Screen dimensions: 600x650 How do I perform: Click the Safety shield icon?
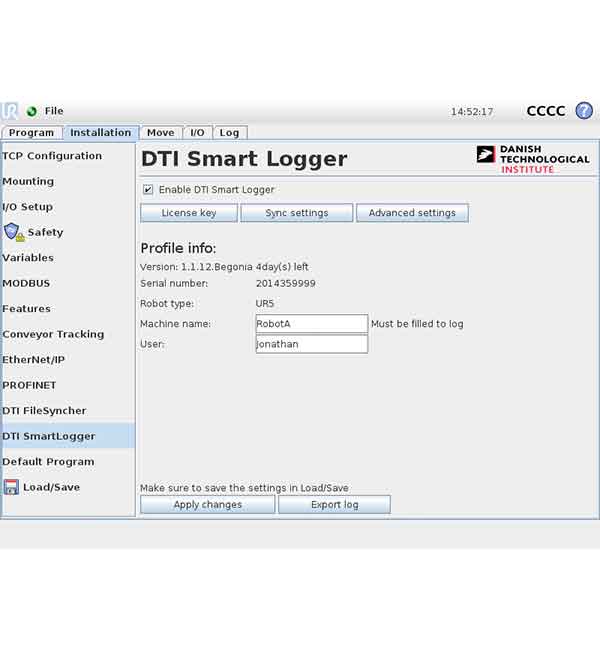click(x=13, y=232)
